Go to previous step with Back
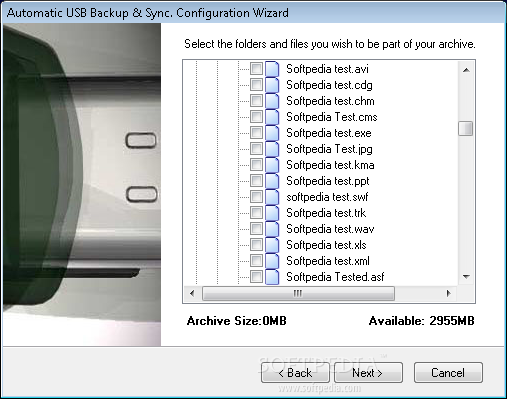This screenshot has height=399, width=507. click(x=295, y=373)
